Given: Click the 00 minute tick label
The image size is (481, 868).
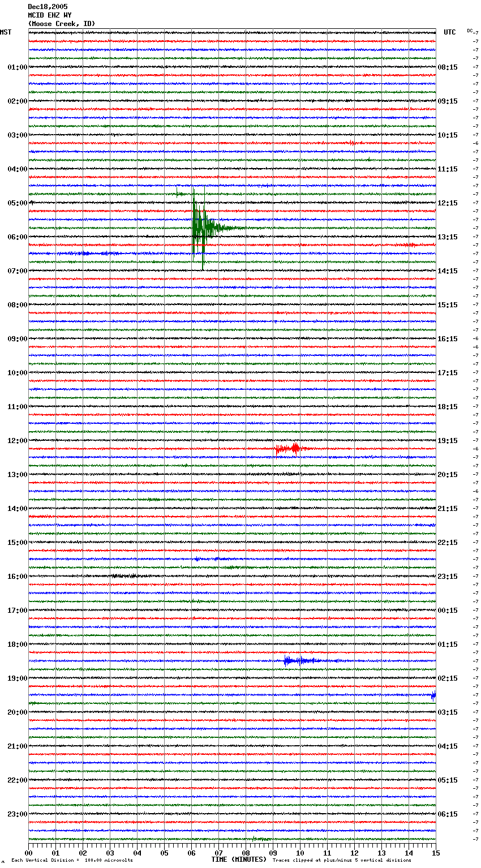Looking at the screenshot, I should click(x=28, y=853).
